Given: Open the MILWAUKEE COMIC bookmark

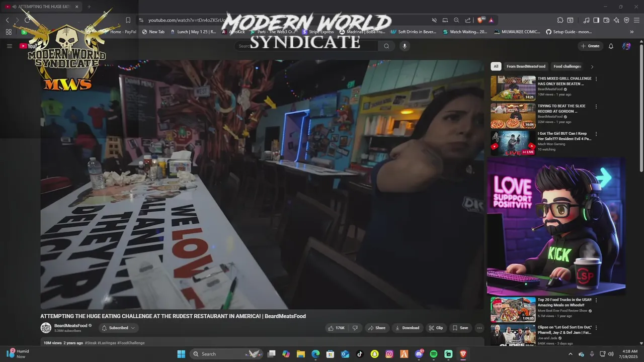Looking at the screenshot, I should (517, 32).
